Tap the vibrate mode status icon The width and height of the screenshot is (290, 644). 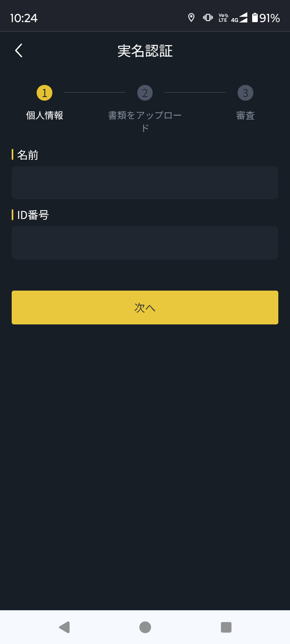208,18
